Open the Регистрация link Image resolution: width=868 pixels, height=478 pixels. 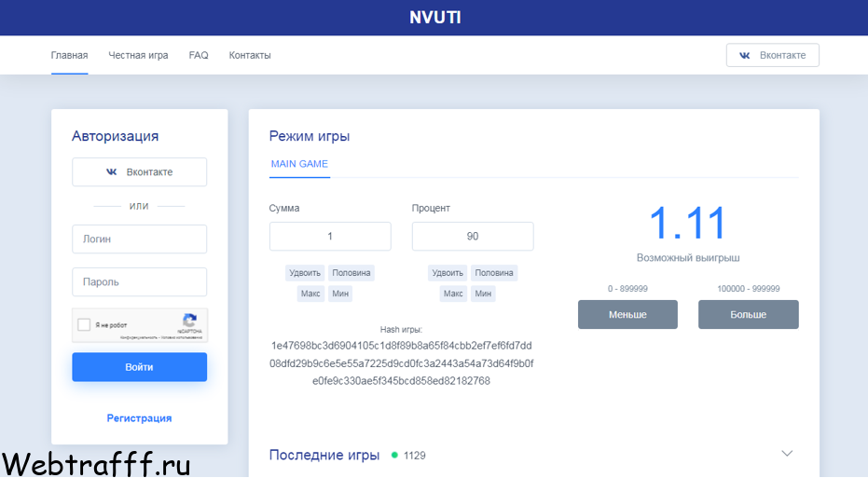coord(140,418)
